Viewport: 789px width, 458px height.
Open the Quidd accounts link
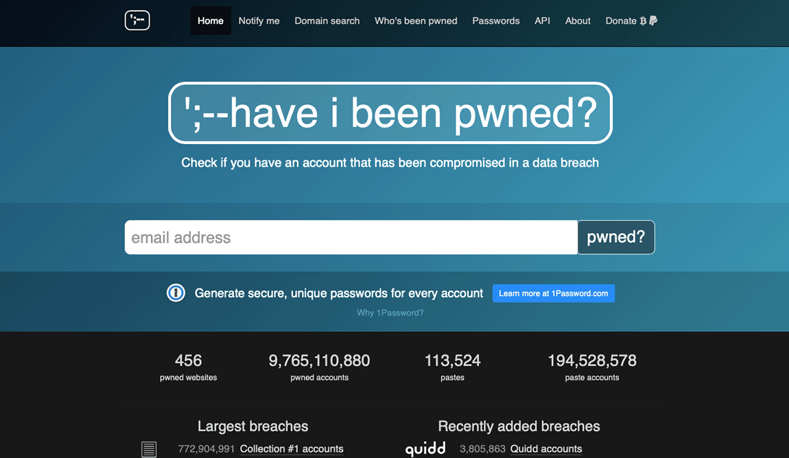(x=546, y=448)
